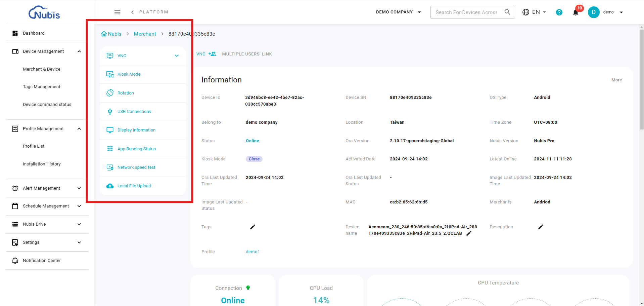Expand the VNC chevron in the action menu
This screenshot has width=644, height=306.
[177, 56]
